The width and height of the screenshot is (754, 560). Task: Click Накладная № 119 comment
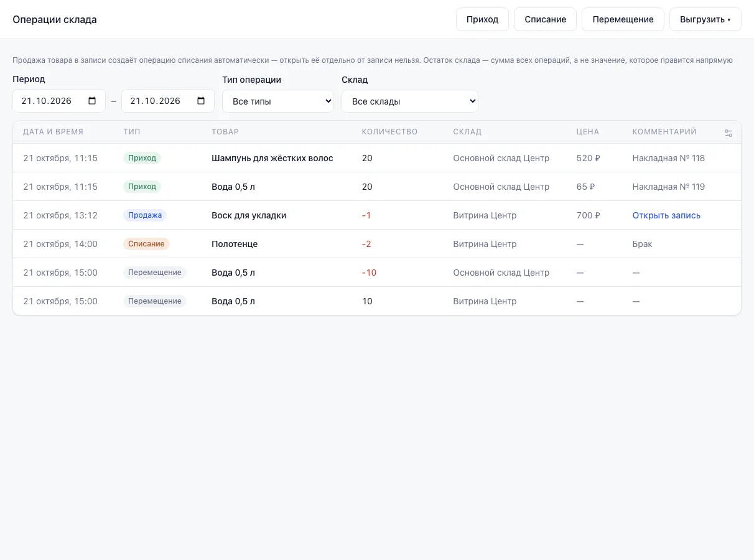click(669, 187)
